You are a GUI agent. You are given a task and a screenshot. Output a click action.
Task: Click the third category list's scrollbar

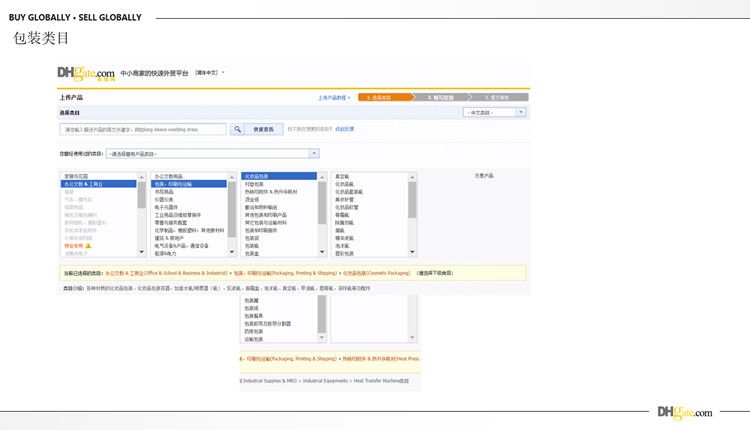coord(321,200)
